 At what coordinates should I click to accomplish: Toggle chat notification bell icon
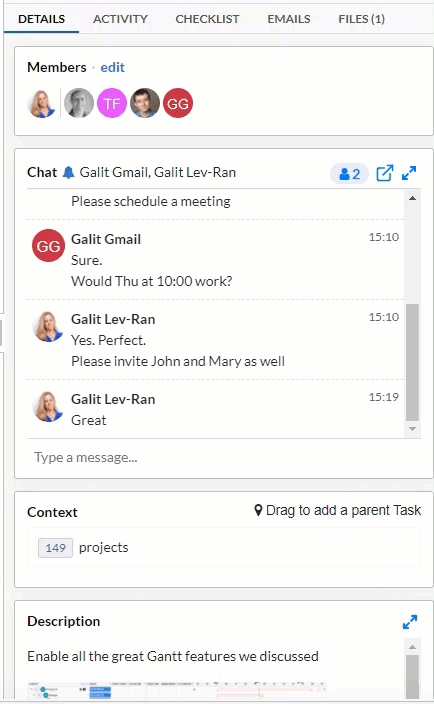pyautogui.click(x=68, y=172)
